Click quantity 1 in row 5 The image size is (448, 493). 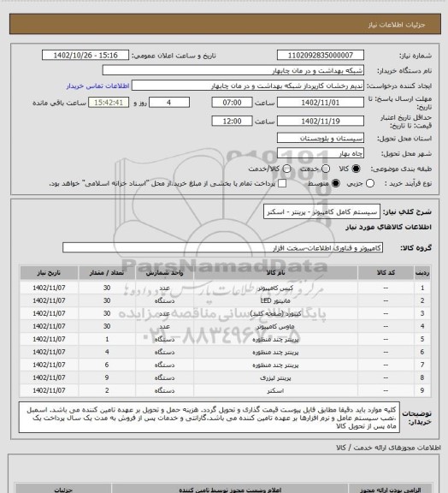(107, 339)
